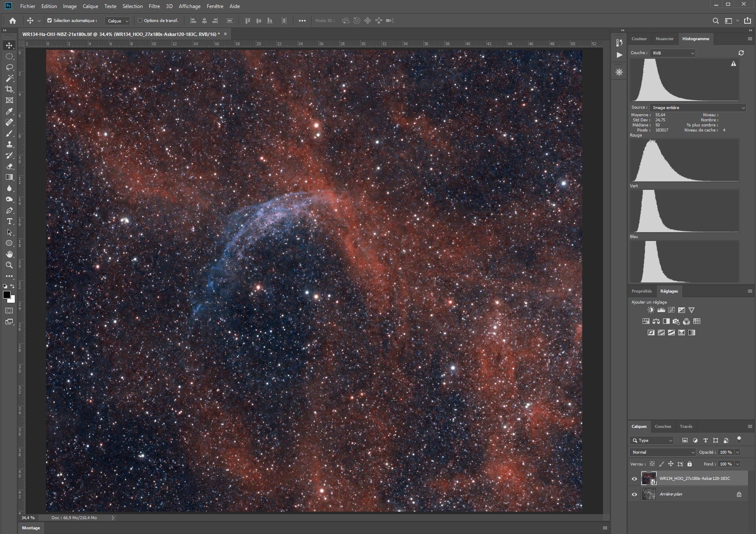Add a Levels adjustment layer
Viewport: 756px width, 534px height.
point(661,310)
